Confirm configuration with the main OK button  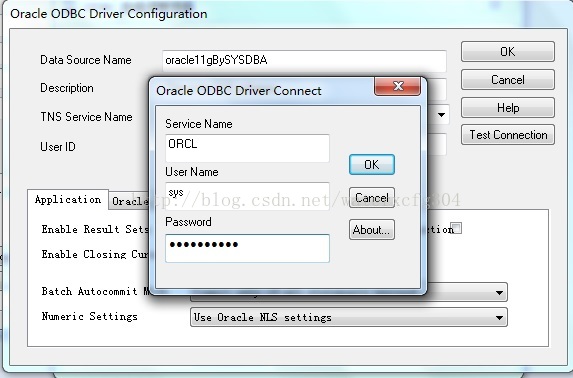pos(508,52)
